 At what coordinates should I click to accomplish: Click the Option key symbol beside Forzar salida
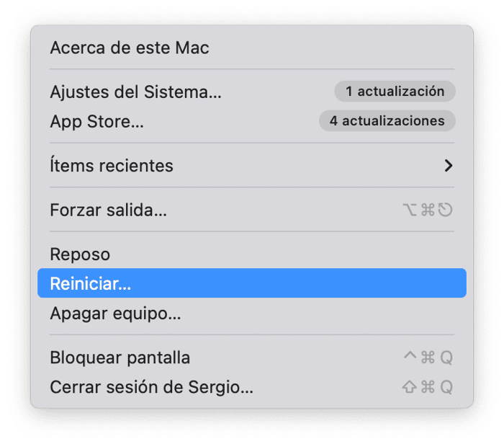coord(410,210)
